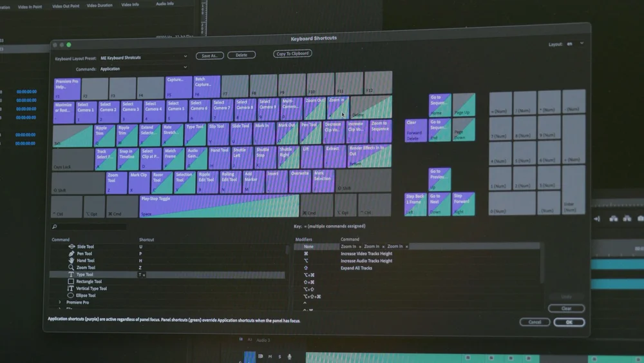
Task: Select the Add Marker M key
Action: pyautogui.click(x=253, y=182)
